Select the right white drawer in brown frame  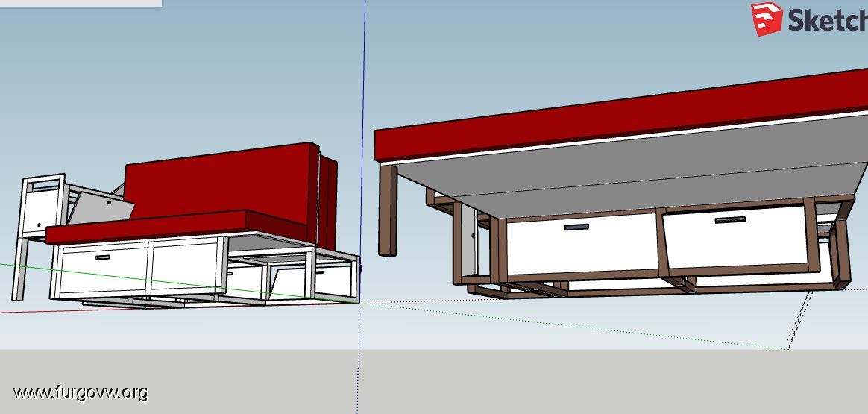point(736,237)
